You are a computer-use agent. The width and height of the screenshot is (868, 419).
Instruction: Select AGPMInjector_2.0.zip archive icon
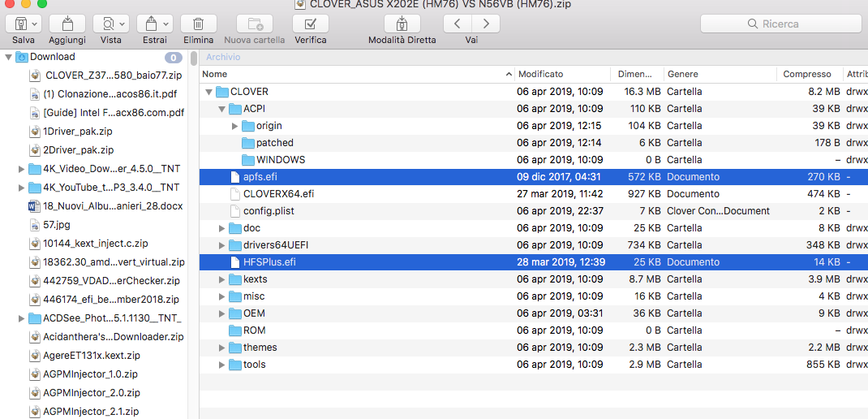point(36,393)
